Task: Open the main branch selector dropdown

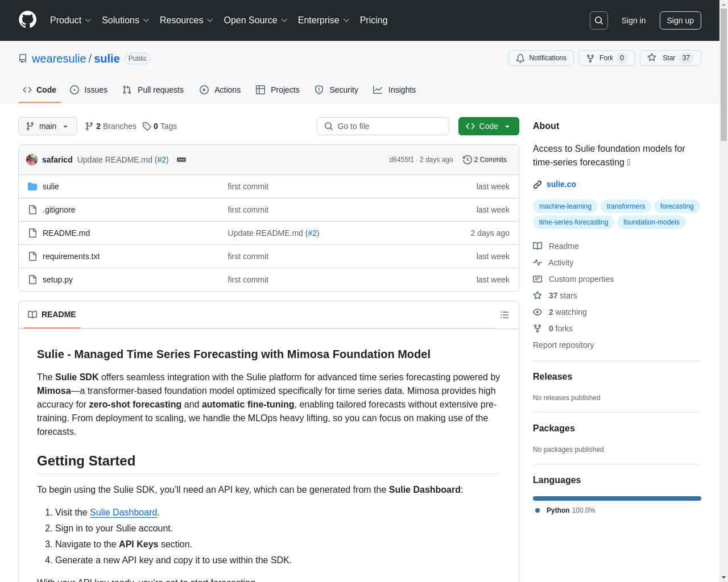Action: pyautogui.click(x=48, y=126)
